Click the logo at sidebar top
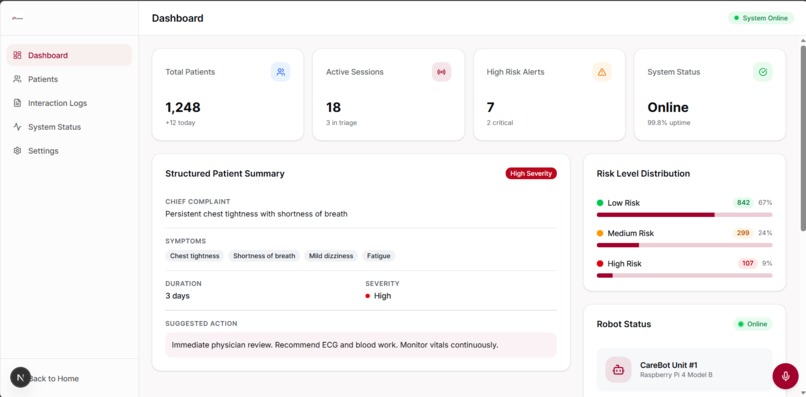806x397 pixels. pos(17,18)
